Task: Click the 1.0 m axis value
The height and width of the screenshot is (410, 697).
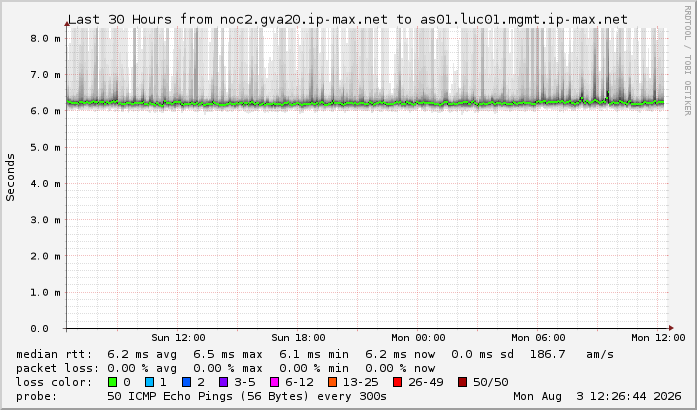Action: [x=45, y=293]
